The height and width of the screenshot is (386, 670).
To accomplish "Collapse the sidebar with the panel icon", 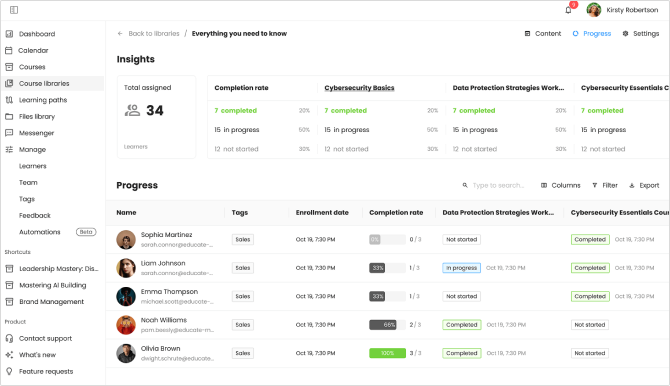I will point(14,10).
